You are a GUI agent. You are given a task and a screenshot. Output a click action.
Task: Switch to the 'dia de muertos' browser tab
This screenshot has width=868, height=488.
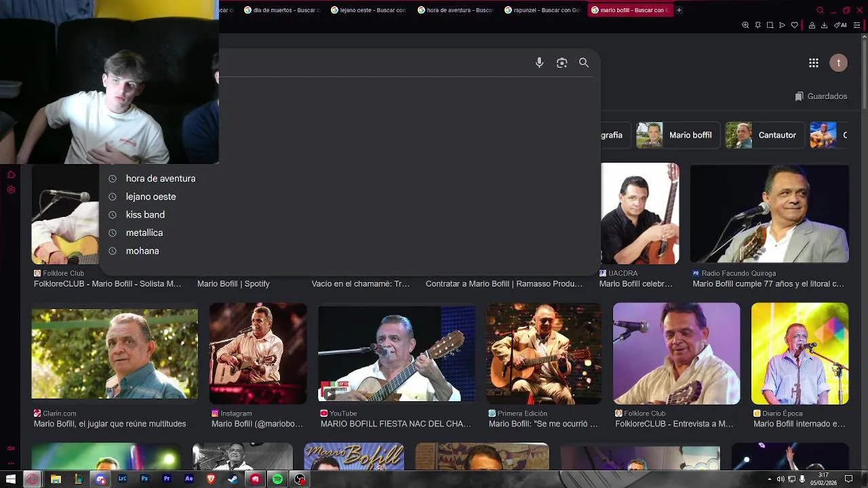tap(282, 10)
